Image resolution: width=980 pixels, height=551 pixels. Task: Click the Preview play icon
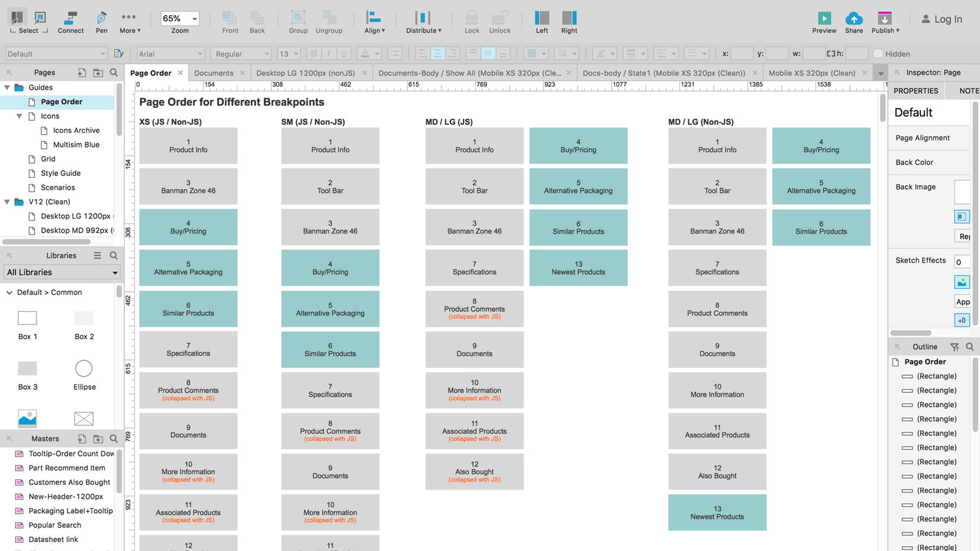click(824, 19)
